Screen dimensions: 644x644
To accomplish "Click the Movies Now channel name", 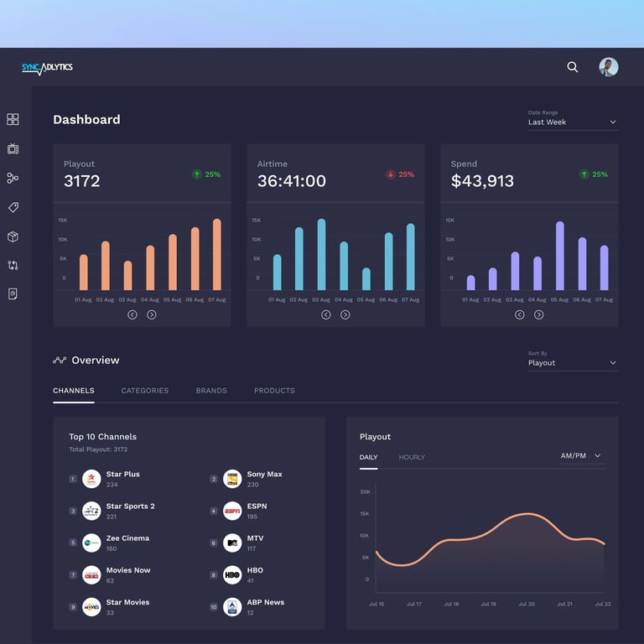I will tap(128, 570).
